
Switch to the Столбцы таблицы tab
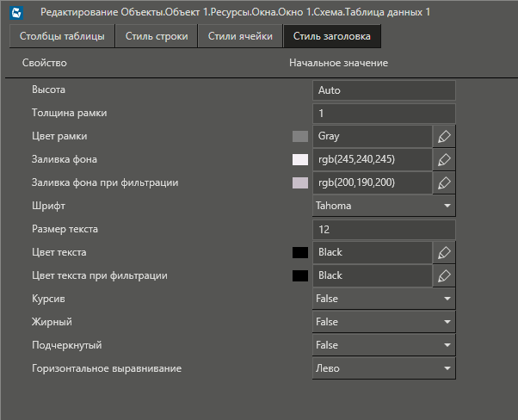pos(62,37)
